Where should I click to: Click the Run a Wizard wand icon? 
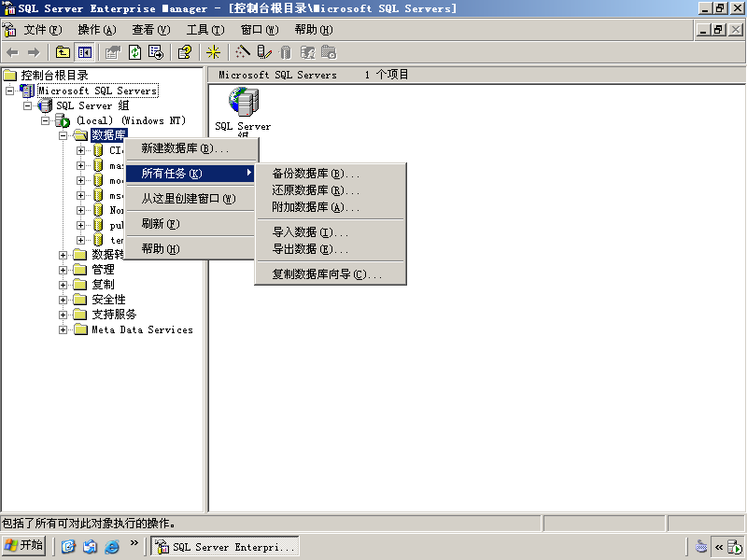(x=242, y=52)
